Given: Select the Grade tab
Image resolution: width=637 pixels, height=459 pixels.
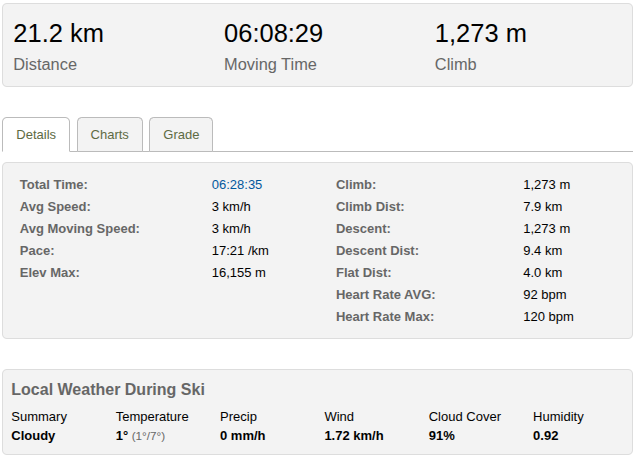Looking at the screenshot, I should pos(181,135).
